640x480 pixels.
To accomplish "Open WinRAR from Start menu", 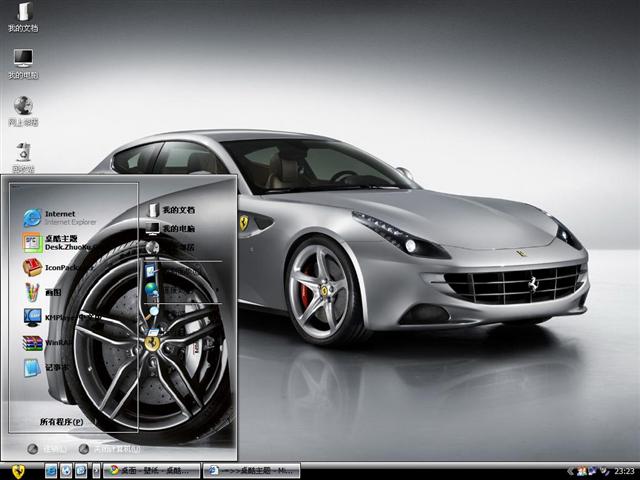I will pos(48,342).
